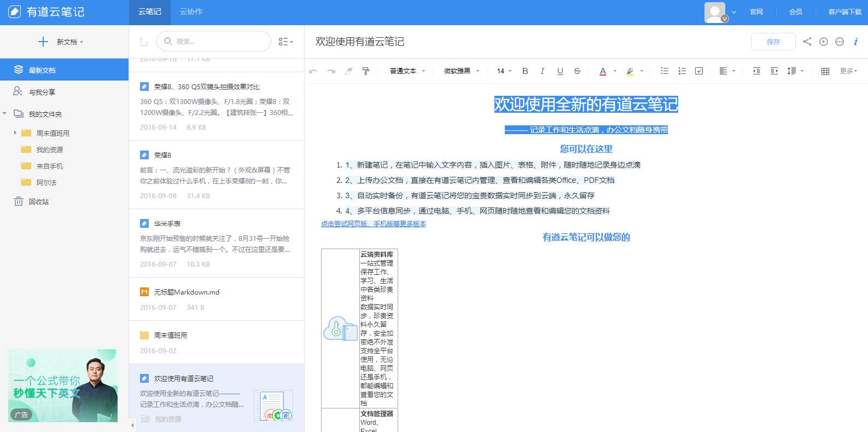Open the 普通文本 paragraph style dropdown
The width and height of the screenshot is (868, 432).
pos(407,71)
